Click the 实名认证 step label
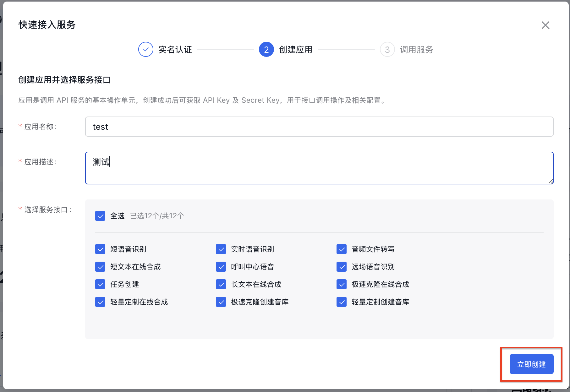 click(x=175, y=50)
